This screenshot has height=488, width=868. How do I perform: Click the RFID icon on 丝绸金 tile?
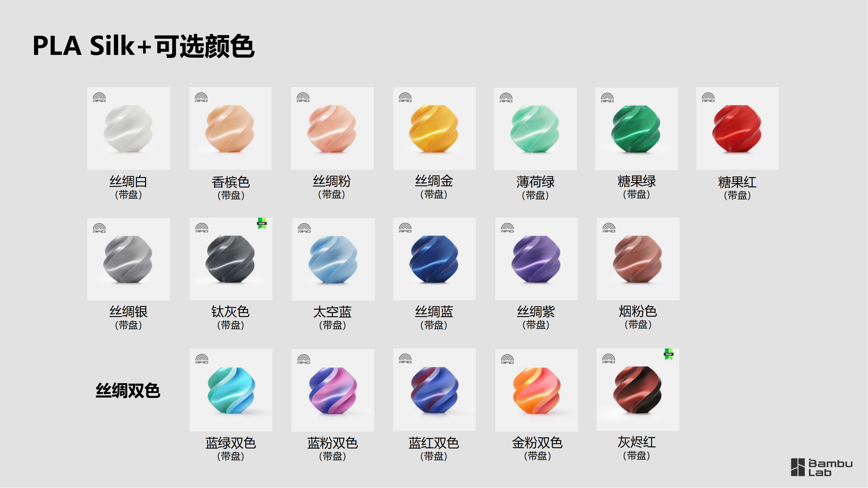click(405, 98)
